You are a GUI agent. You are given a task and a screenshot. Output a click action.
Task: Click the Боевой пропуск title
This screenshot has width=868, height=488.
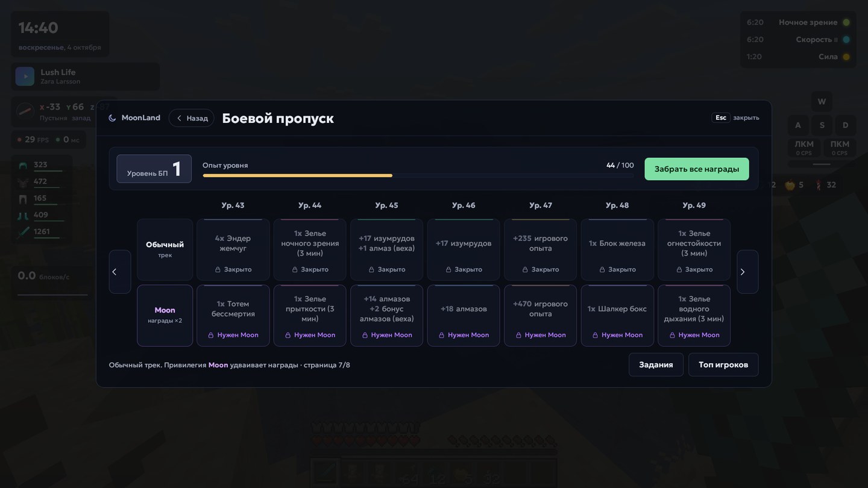[278, 118]
